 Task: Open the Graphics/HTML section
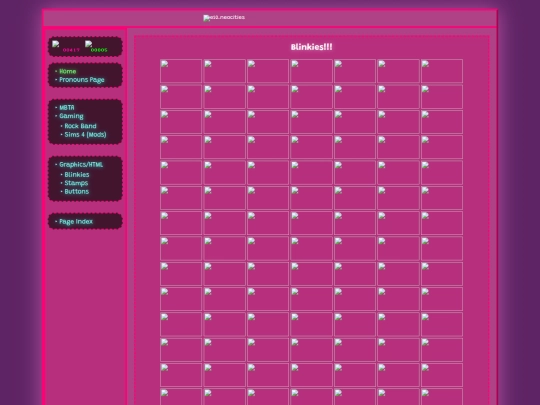click(x=81, y=165)
